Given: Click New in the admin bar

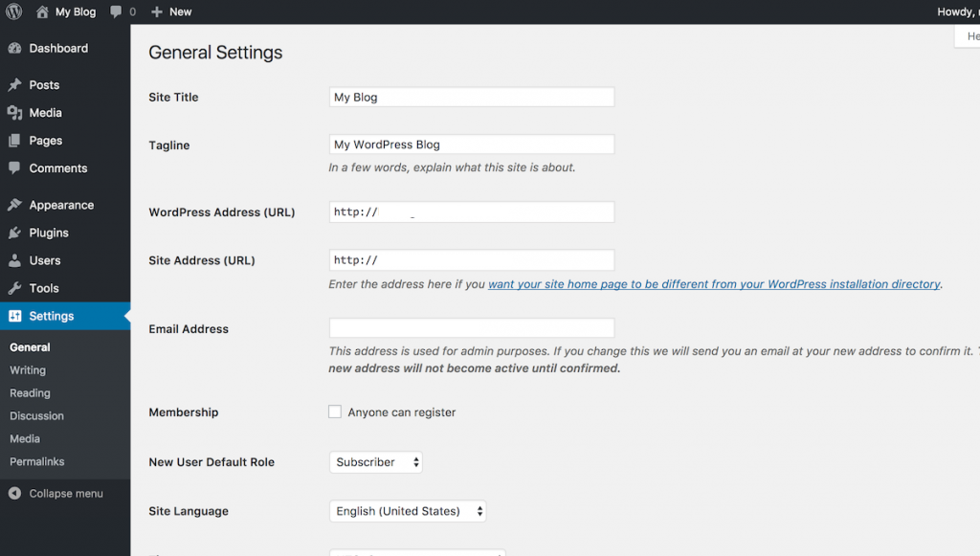Looking at the screenshot, I should (181, 11).
